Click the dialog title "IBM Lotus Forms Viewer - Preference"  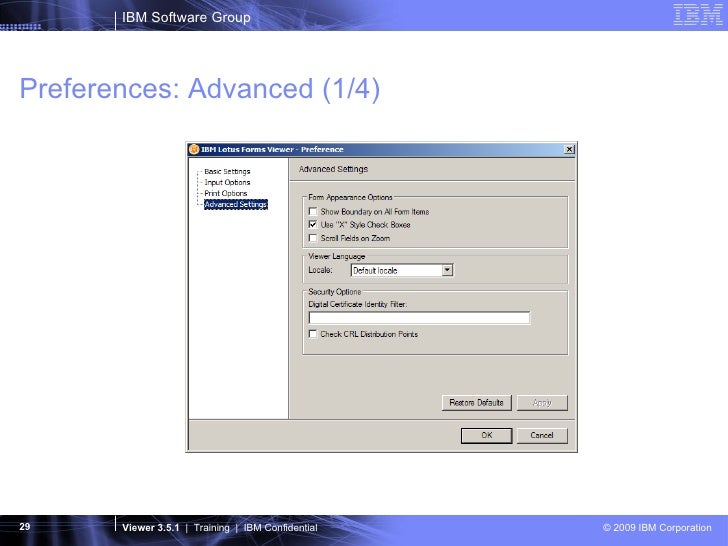(272, 149)
